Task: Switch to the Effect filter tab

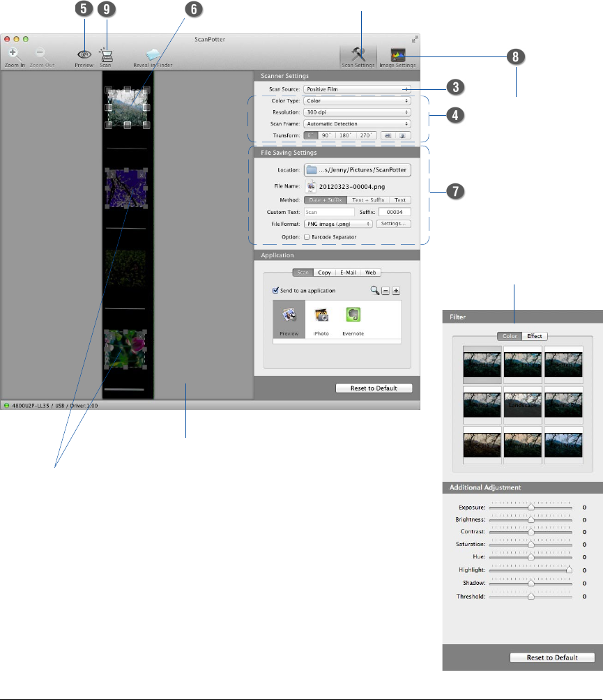Action: click(535, 336)
